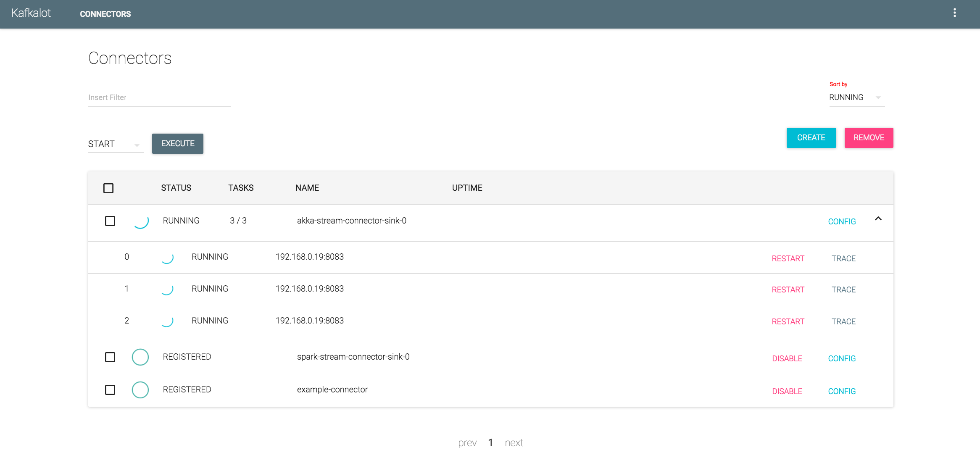The image size is (980, 463).
Task: Open the CONNECTORS navigation tab
Action: (x=105, y=14)
